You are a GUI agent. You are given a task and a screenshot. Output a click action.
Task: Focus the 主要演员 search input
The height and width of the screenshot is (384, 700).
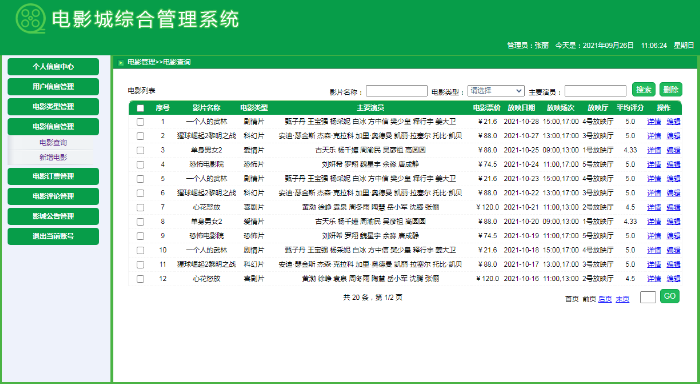point(596,91)
